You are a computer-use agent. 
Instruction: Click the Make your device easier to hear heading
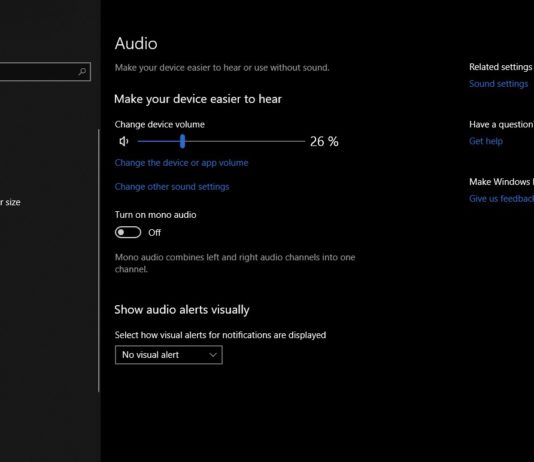[198, 99]
